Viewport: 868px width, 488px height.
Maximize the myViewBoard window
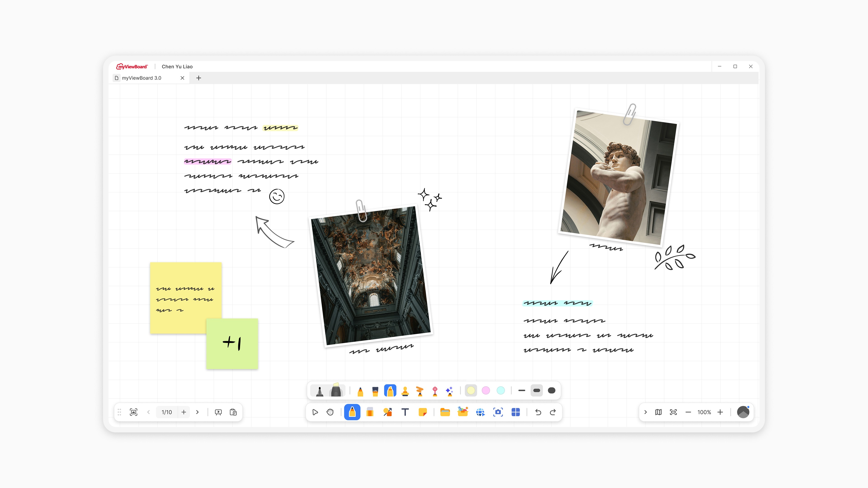click(x=735, y=66)
